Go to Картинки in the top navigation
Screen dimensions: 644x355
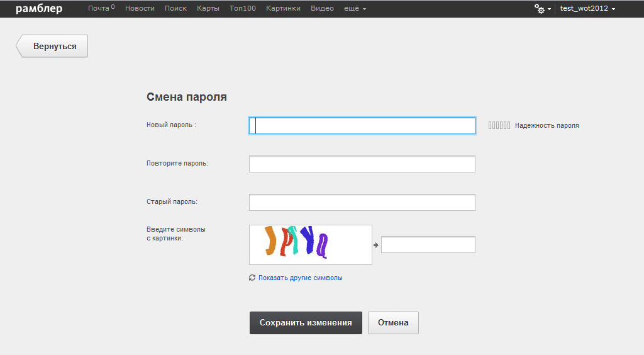[x=283, y=9]
